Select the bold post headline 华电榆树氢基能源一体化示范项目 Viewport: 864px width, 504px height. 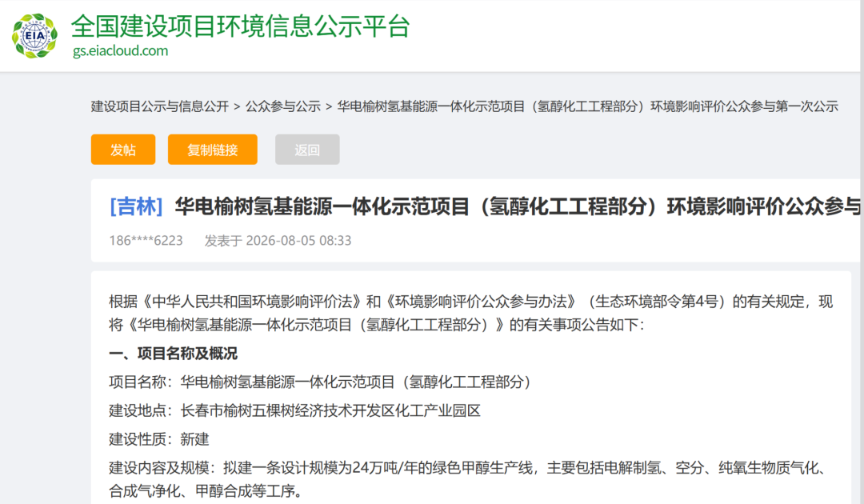[x=518, y=206]
